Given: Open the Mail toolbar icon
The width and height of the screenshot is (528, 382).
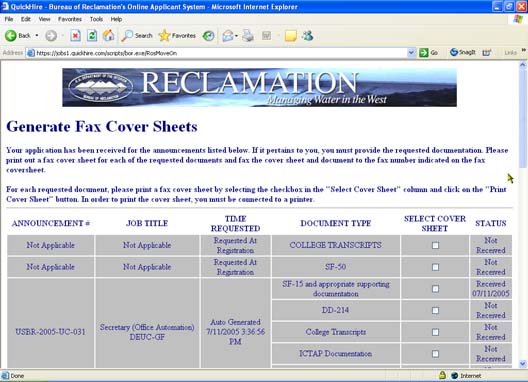Looking at the screenshot, I should click(x=228, y=36).
